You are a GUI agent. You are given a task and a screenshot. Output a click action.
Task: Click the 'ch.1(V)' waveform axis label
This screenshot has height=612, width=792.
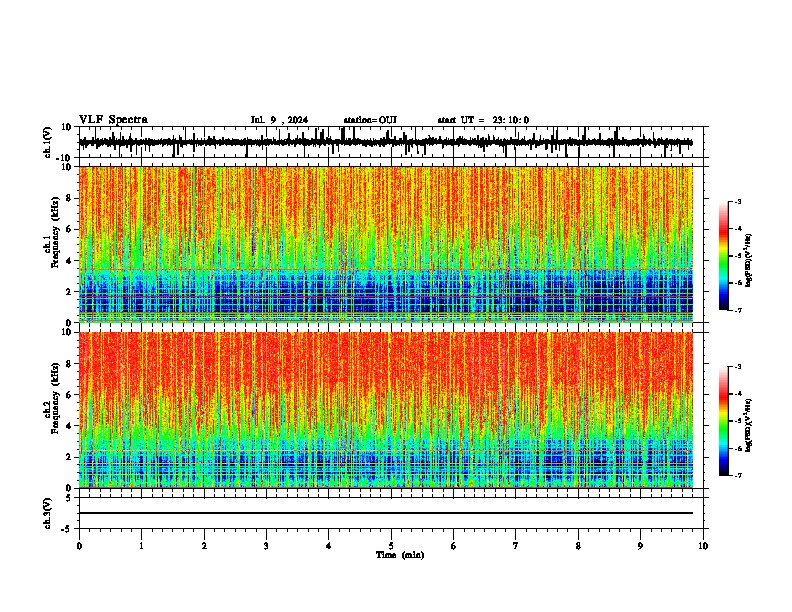point(48,142)
